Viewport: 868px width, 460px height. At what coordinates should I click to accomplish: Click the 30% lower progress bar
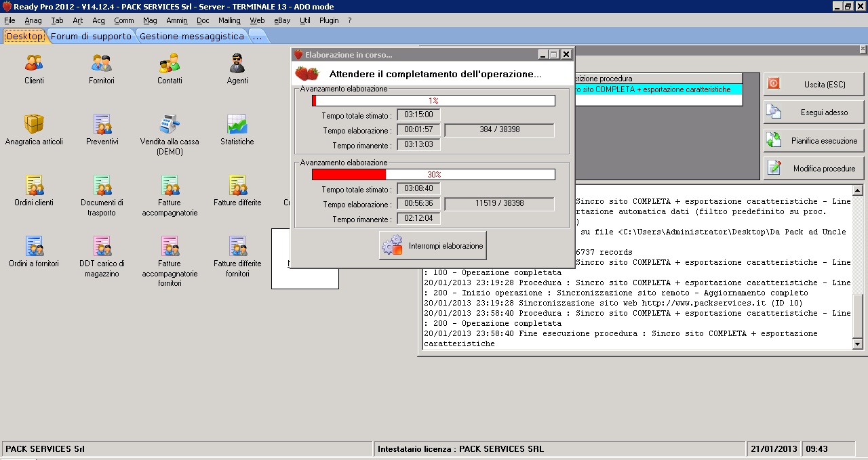point(433,174)
